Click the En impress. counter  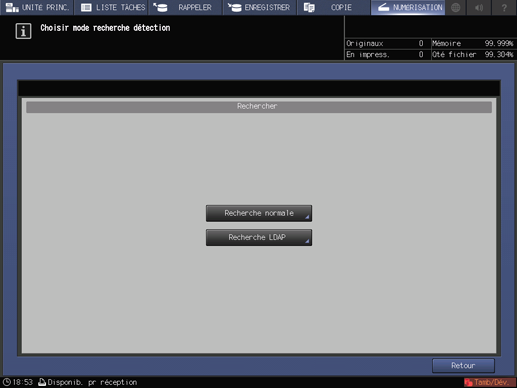click(x=385, y=55)
